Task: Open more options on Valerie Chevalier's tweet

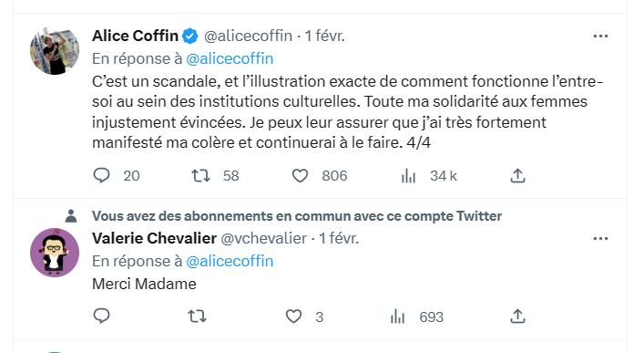Action: (x=600, y=239)
